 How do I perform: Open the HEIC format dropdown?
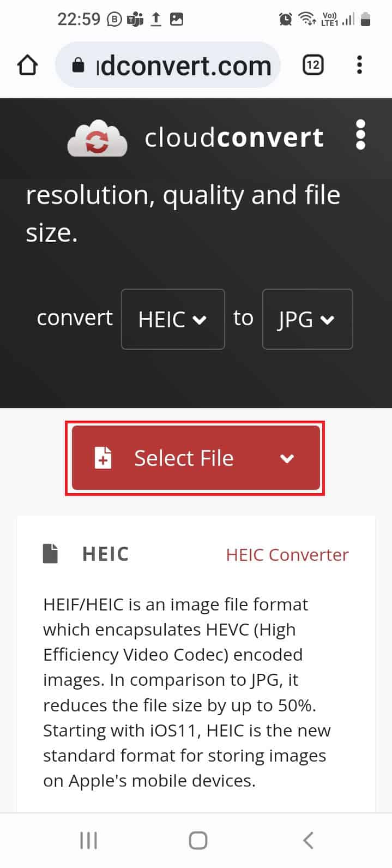[173, 319]
